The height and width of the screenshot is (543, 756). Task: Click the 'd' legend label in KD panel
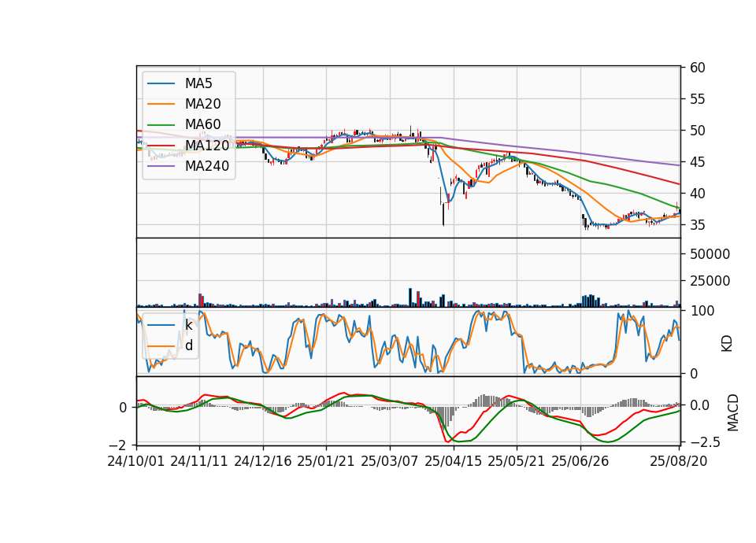coord(189,345)
